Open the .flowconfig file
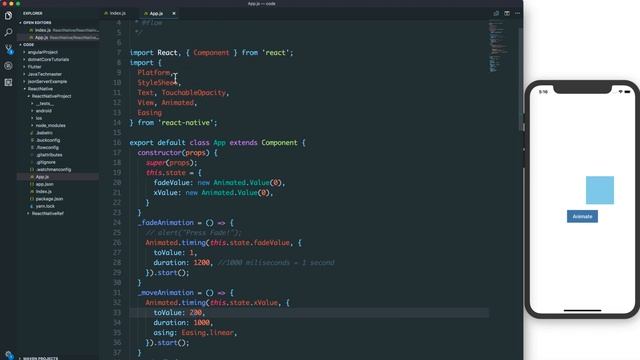640x360 pixels. pos(47,148)
